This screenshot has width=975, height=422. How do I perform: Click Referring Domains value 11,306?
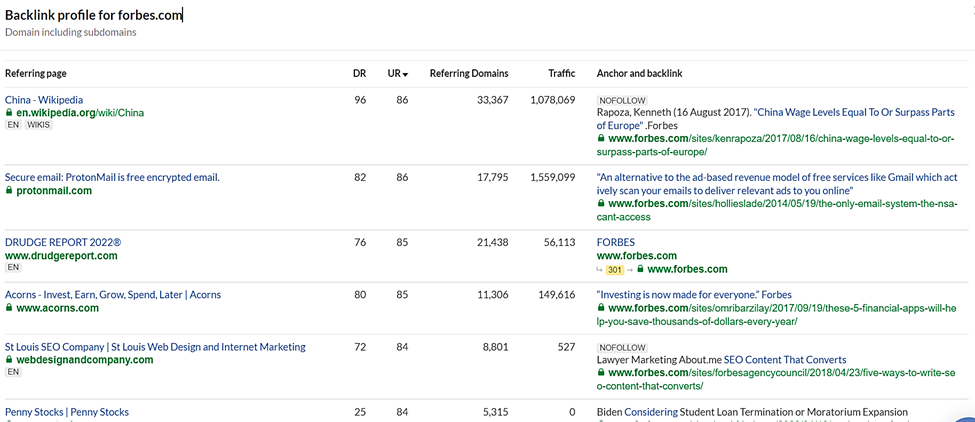coord(492,295)
